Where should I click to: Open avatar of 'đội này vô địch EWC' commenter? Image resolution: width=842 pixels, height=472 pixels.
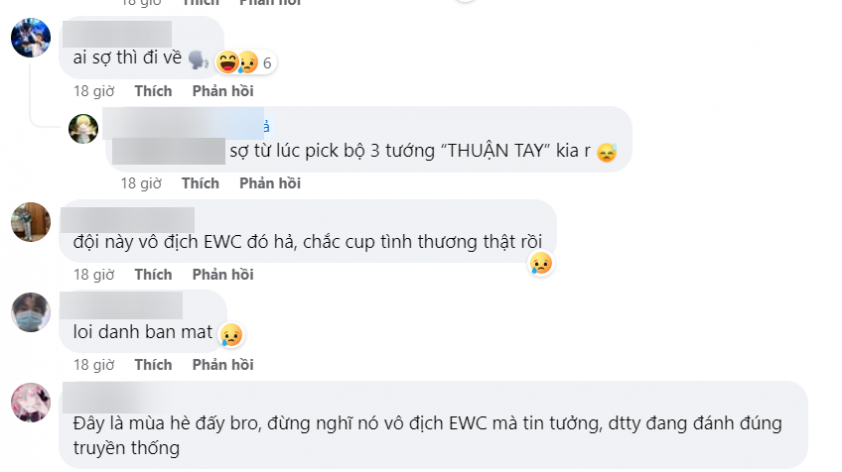click(31, 222)
